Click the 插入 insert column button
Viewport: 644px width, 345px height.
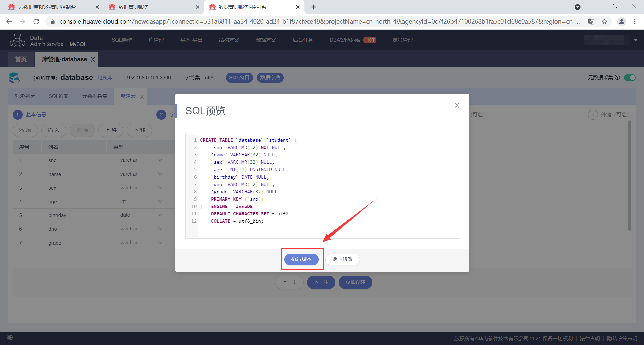point(54,130)
